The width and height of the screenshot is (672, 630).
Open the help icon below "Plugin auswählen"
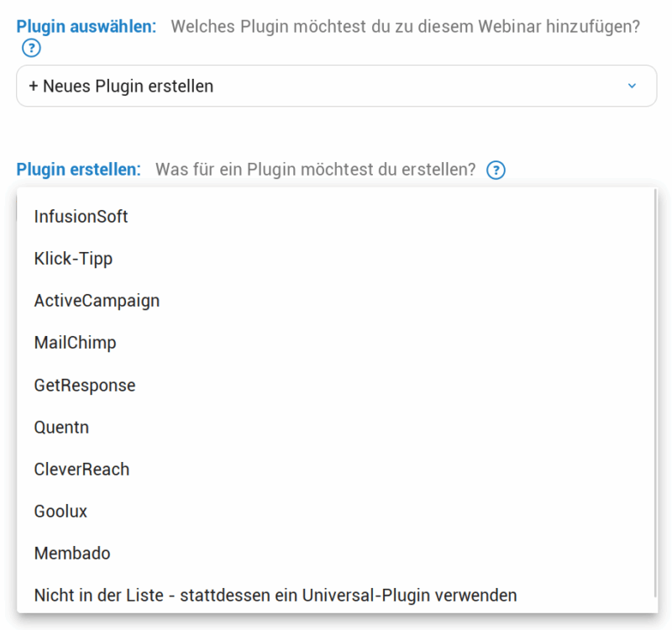coord(31,48)
